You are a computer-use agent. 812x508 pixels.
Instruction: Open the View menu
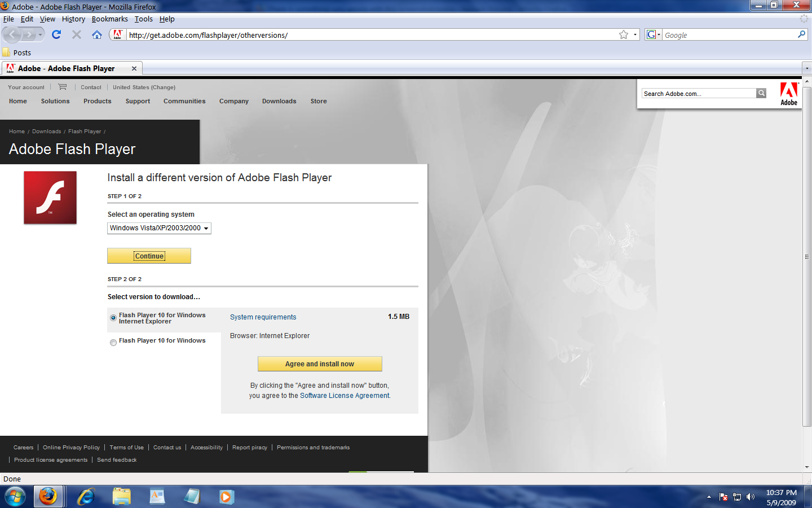[47, 19]
